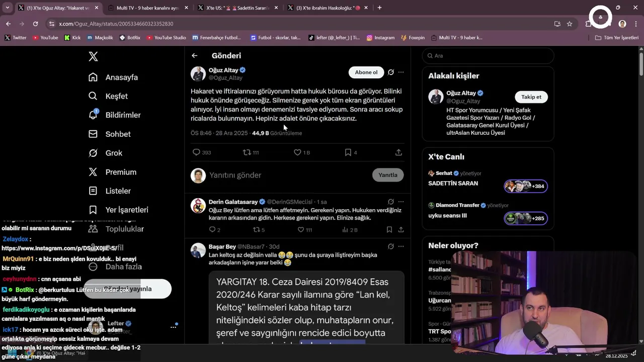Click Takip et button for Oğuz Altay
Screen dimensions: 644x362
pyautogui.click(x=531, y=97)
